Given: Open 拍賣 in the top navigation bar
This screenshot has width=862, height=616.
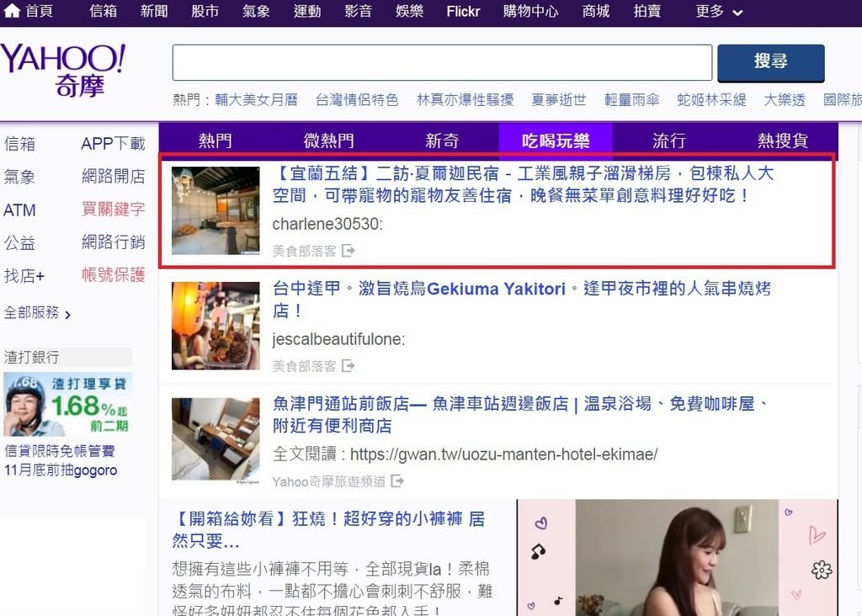Looking at the screenshot, I should [x=647, y=11].
